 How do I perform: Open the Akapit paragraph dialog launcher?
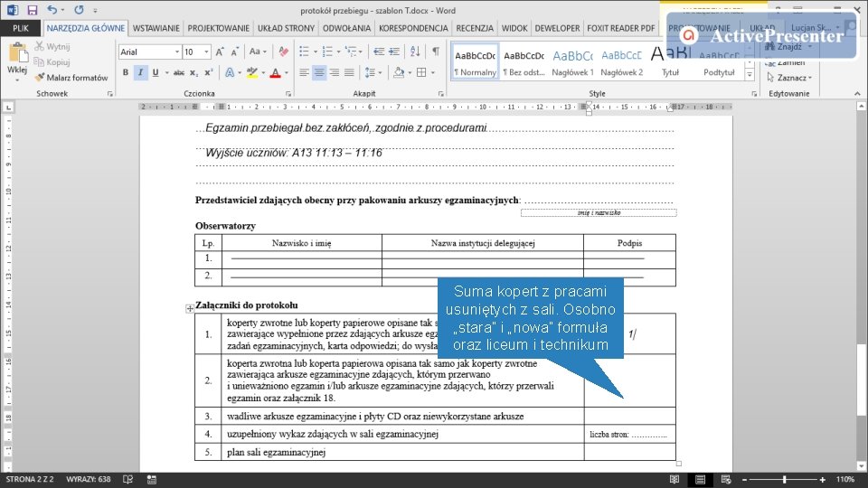[440, 94]
